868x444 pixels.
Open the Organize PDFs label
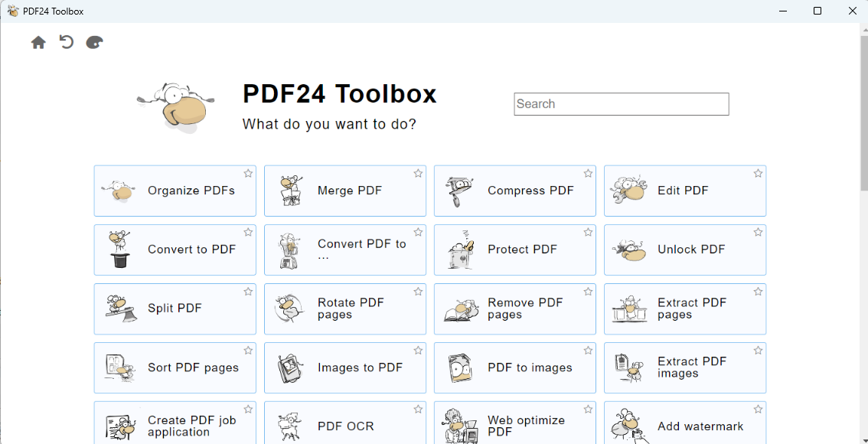(191, 191)
